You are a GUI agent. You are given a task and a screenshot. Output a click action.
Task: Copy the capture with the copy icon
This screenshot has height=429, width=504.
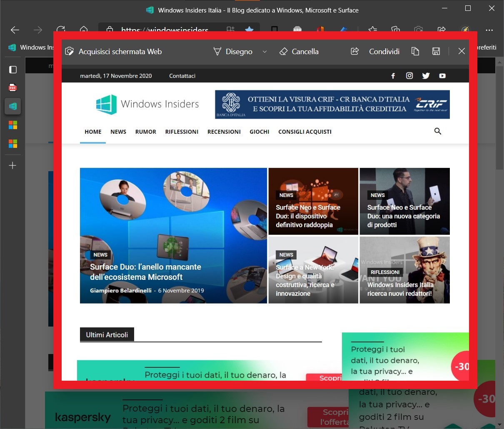(x=415, y=51)
